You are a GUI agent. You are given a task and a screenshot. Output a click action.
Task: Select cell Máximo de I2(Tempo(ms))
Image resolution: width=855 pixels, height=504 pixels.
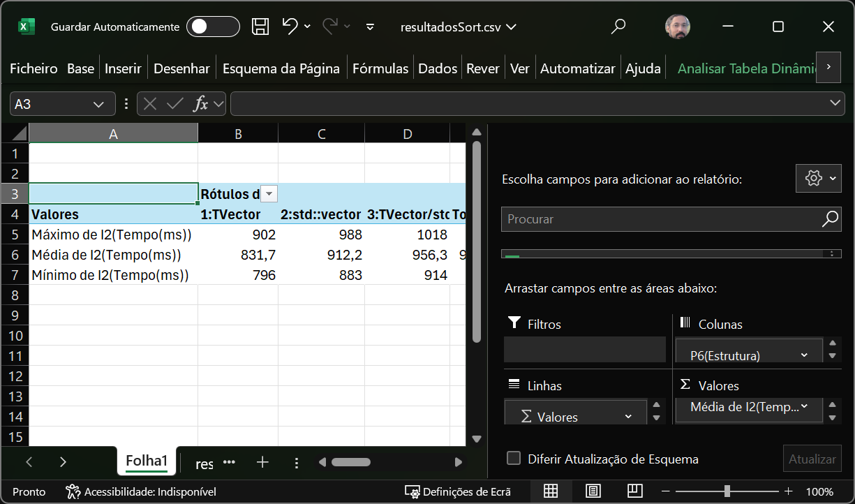pos(113,235)
